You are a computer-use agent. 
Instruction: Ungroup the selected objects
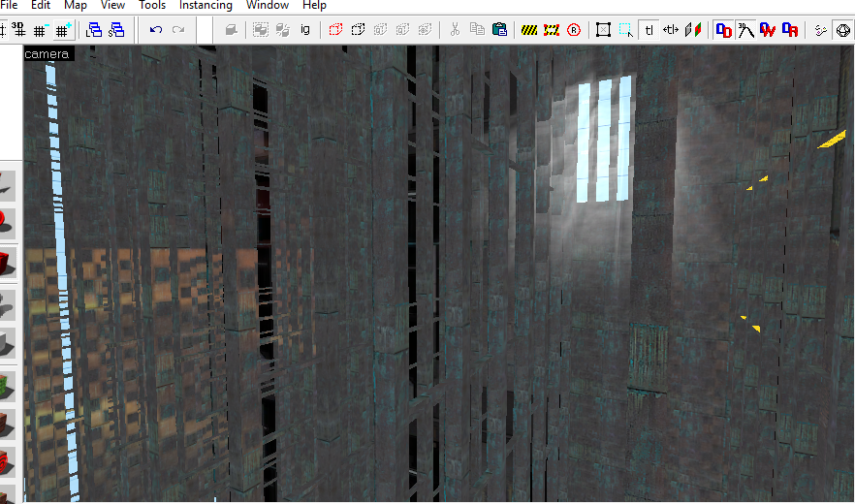coord(283,29)
